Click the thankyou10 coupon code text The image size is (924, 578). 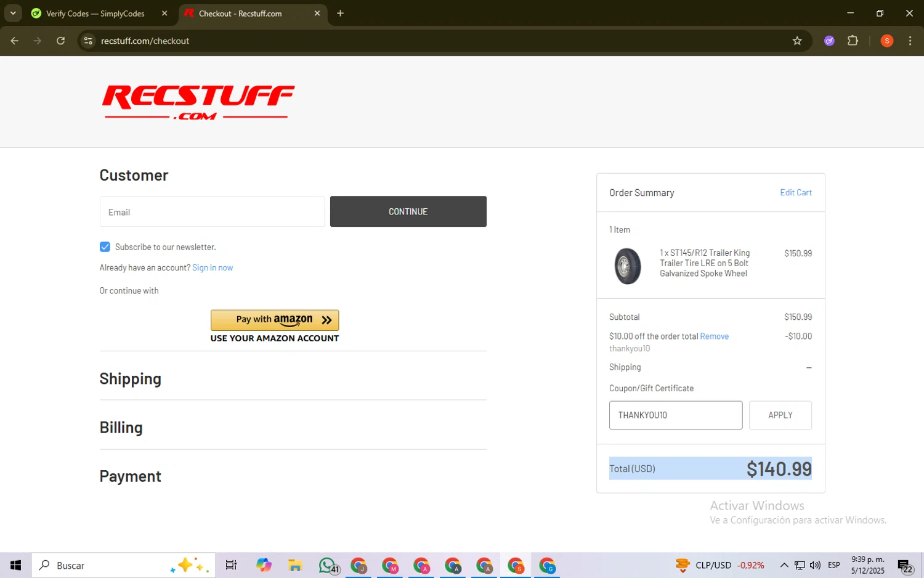point(629,348)
